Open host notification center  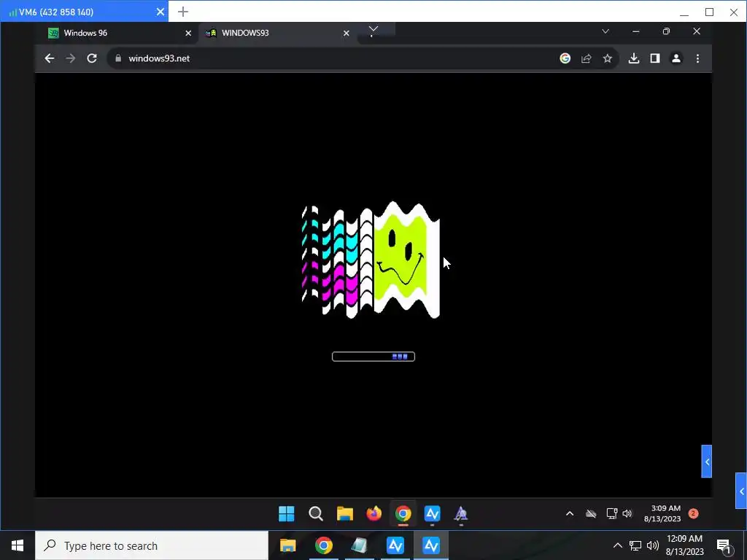point(723,545)
